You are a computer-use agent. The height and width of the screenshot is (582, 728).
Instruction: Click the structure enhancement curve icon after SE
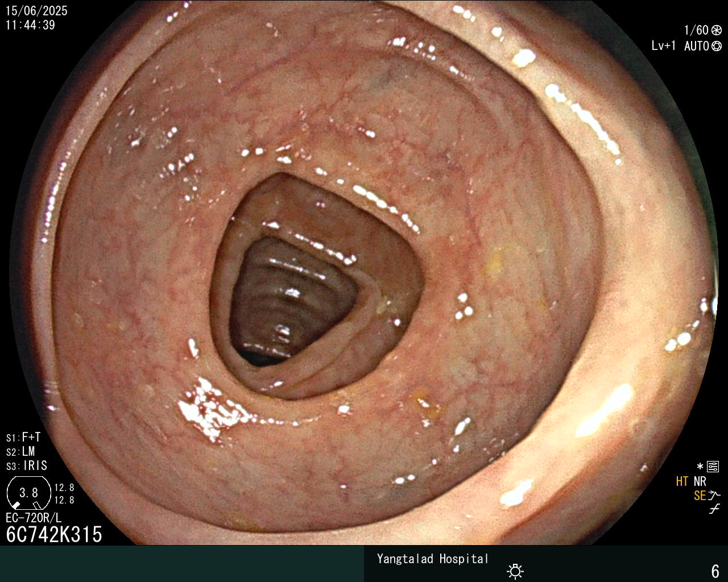(714, 496)
